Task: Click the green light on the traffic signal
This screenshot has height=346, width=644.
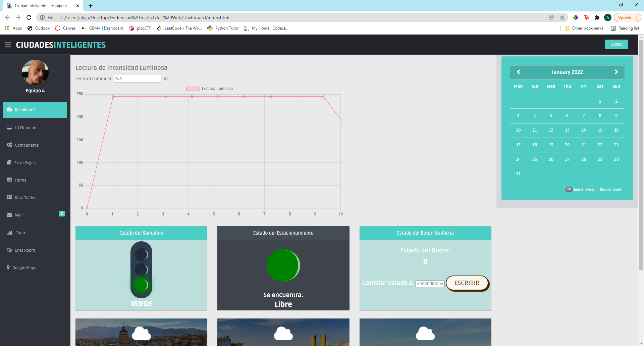Action: (141, 285)
